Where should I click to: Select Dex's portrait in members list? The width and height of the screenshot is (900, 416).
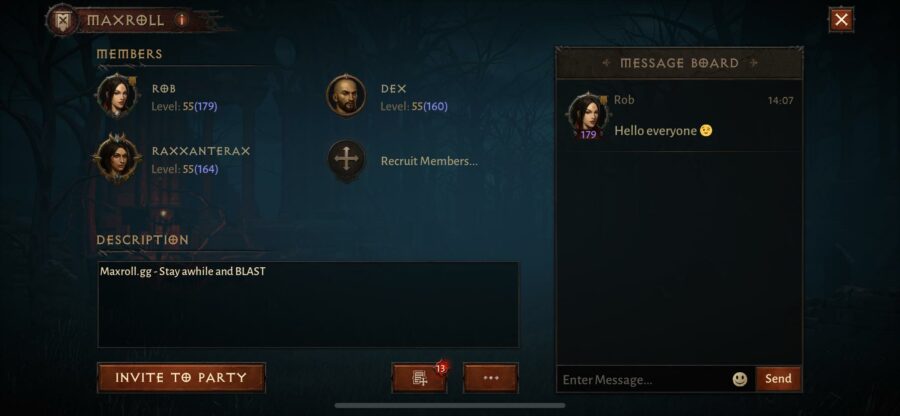[x=346, y=96]
